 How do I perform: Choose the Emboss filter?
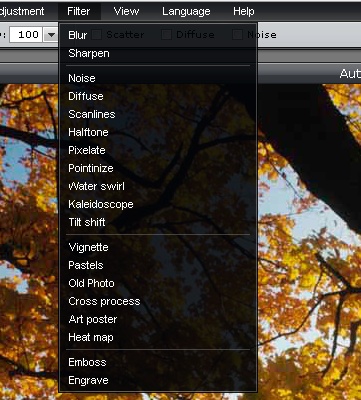[x=158, y=362]
